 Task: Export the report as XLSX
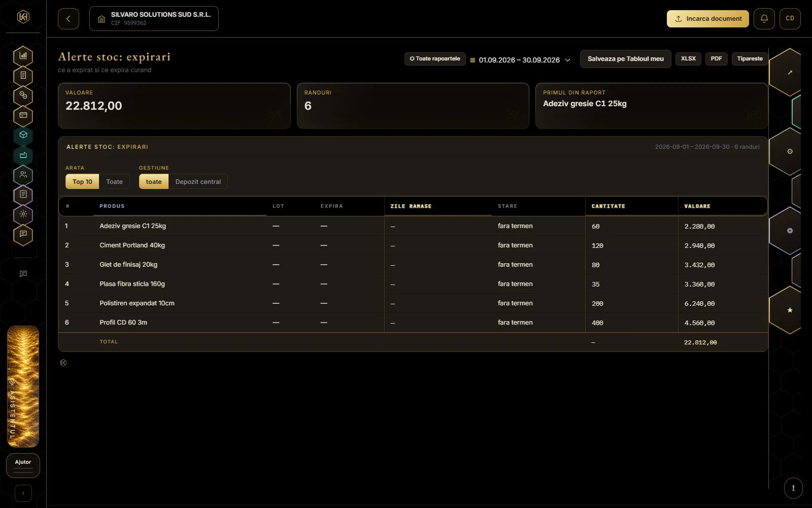(688, 59)
